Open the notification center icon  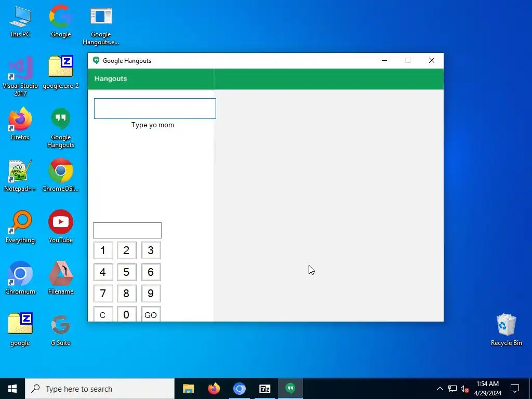[x=515, y=389]
